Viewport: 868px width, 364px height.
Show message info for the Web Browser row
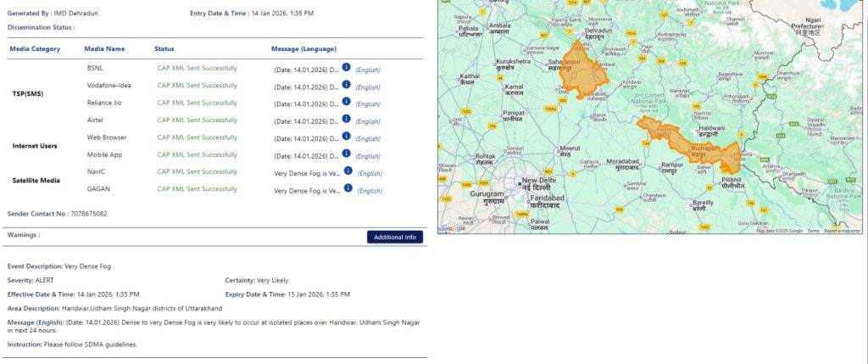(346, 137)
